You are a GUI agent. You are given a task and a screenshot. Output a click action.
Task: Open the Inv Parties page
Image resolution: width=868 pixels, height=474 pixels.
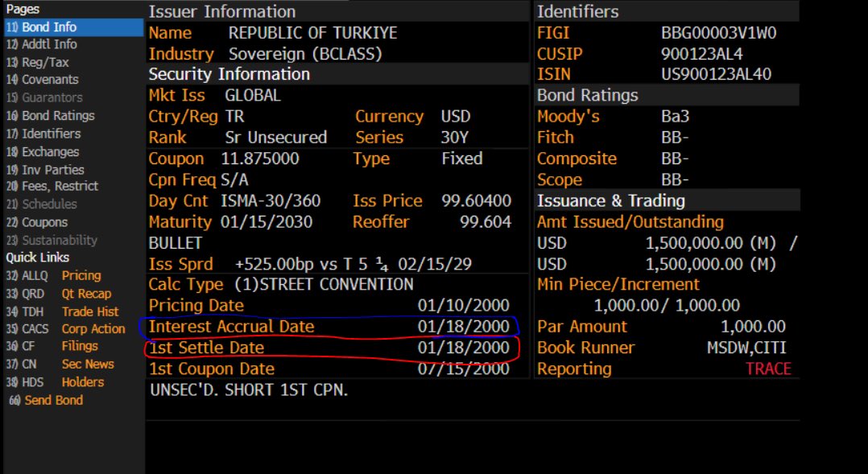coord(45,170)
